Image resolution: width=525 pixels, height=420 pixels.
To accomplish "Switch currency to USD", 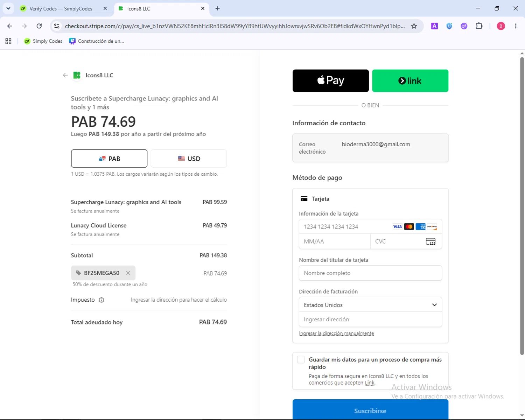I will click(189, 159).
